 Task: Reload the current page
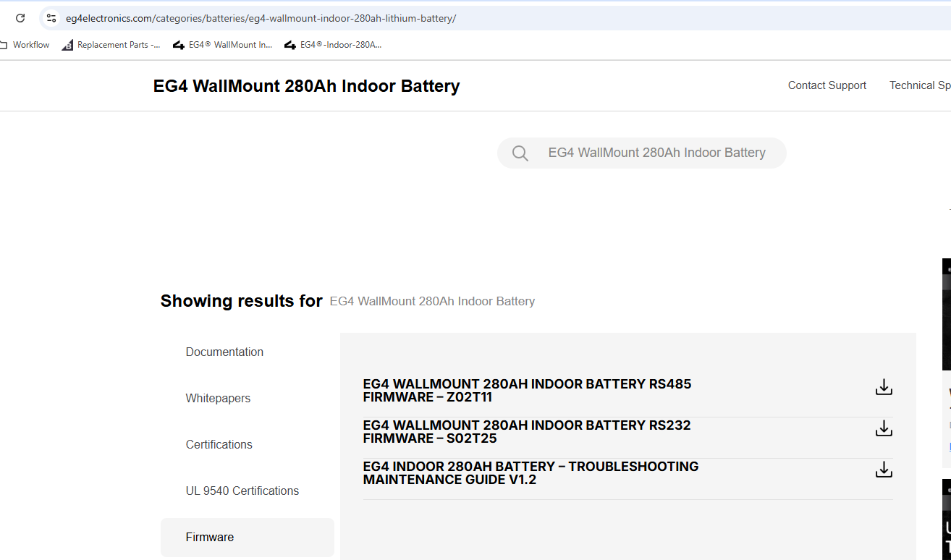click(x=20, y=18)
